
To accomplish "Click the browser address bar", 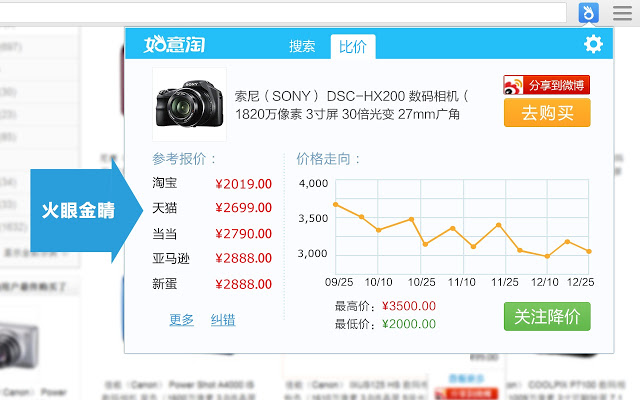I will pos(283,13).
